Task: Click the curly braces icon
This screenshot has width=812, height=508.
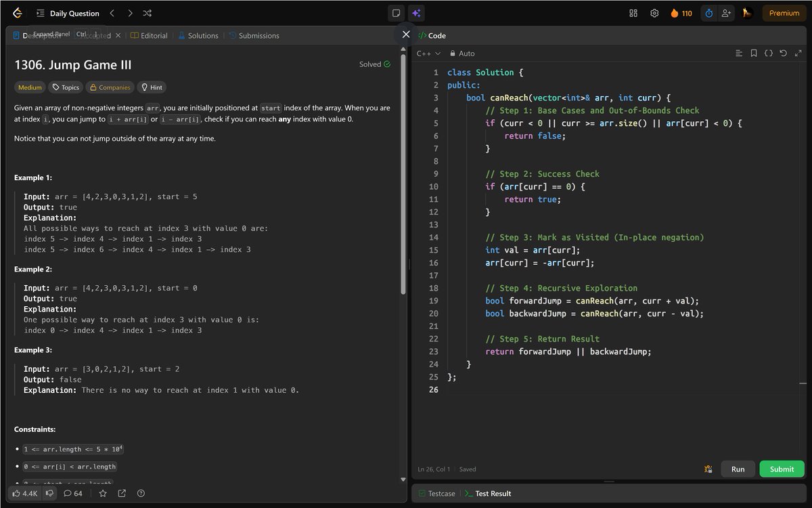Action: [x=769, y=53]
